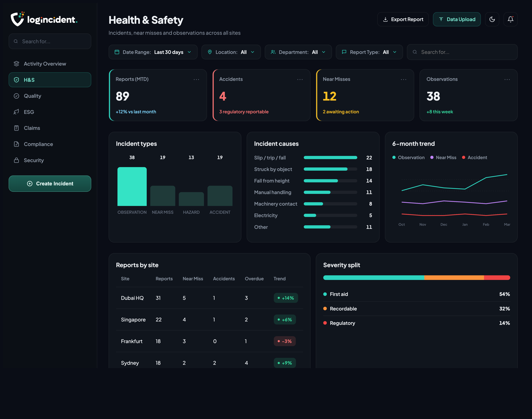Click the Data Upload button
The image size is (532, 419).
pyautogui.click(x=457, y=19)
